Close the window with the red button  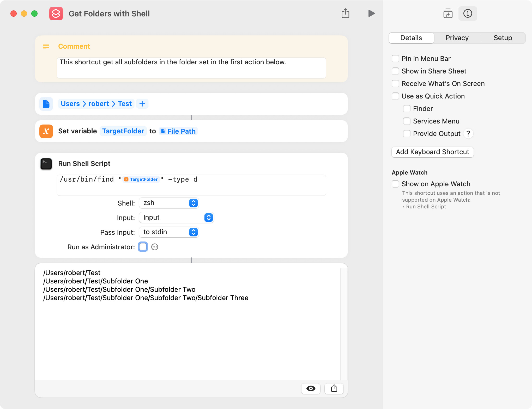click(x=14, y=14)
